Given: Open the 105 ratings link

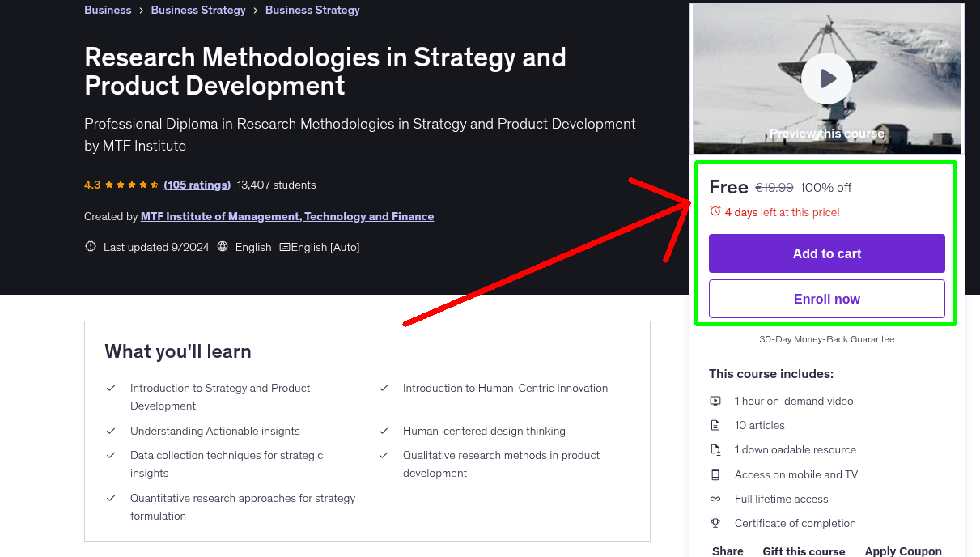Looking at the screenshot, I should [197, 185].
